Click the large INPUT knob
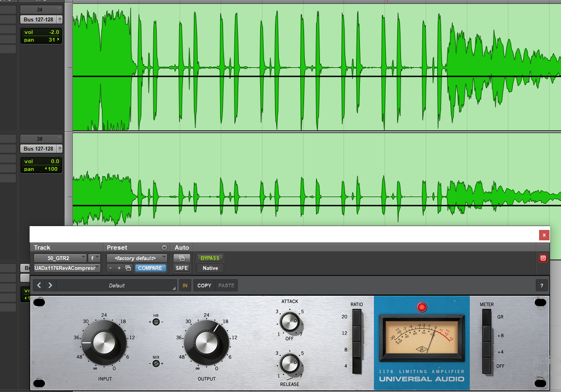The width and height of the screenshot is (561, 392). (x=104, y=342)
